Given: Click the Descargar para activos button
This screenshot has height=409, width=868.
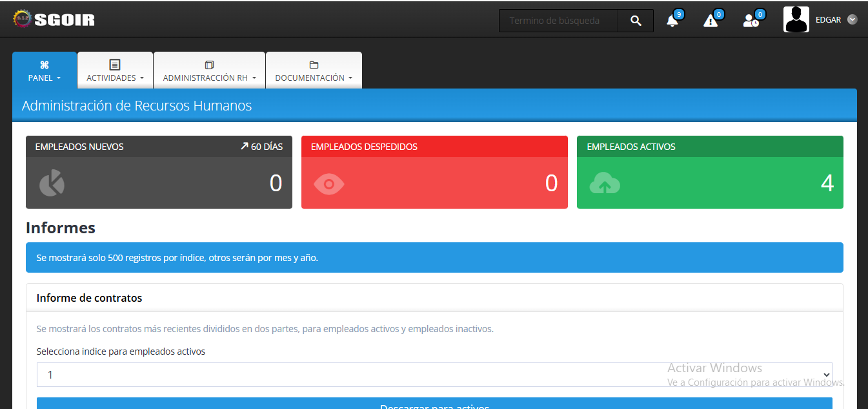Looking at the screenshot, I should (x=434, y=404).
